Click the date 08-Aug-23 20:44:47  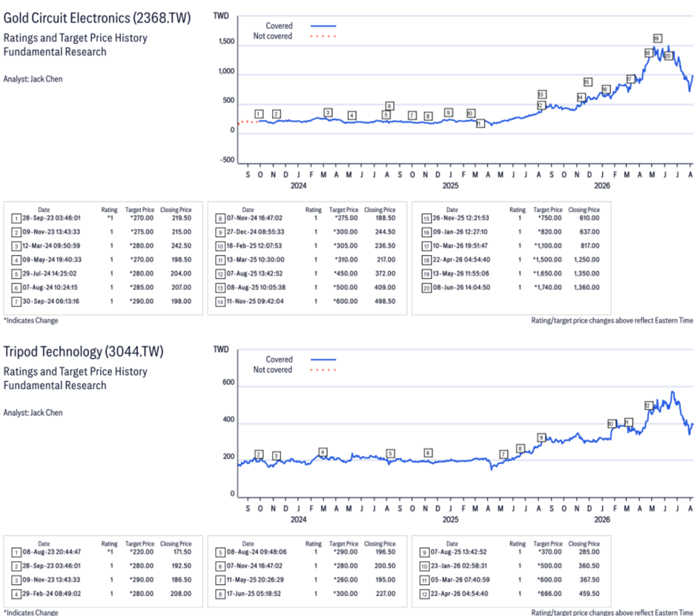(52, 552)
